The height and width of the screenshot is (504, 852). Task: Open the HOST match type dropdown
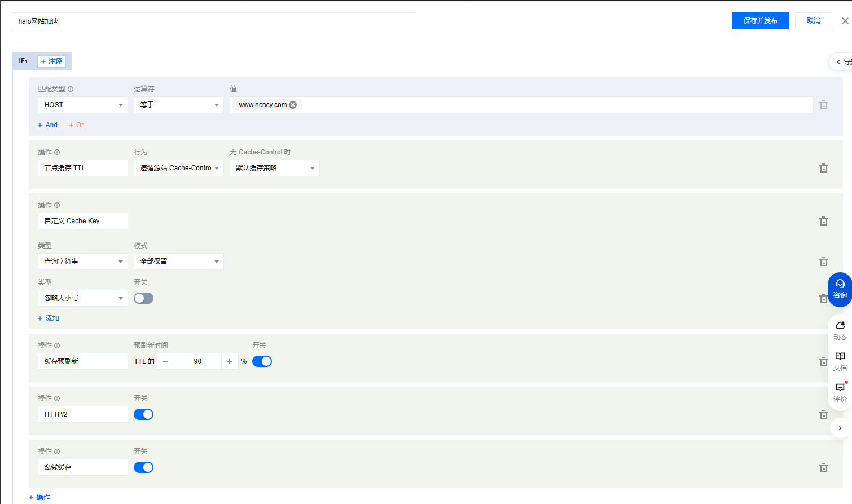[83, 105]
